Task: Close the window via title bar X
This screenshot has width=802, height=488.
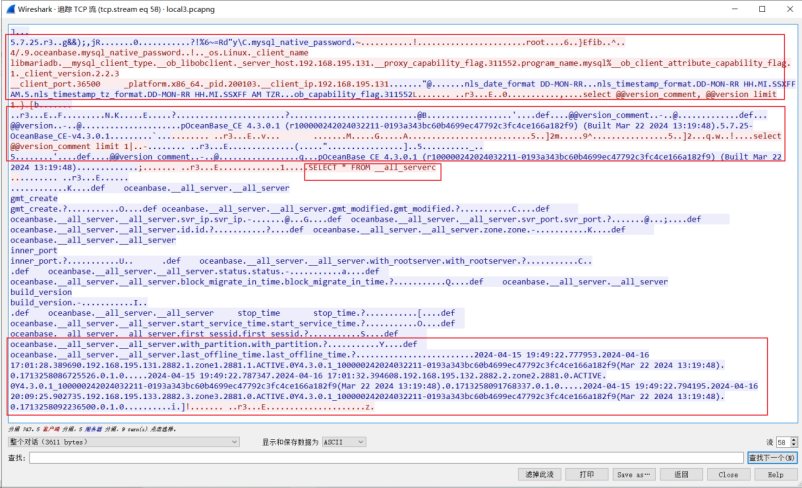Action: [790, 9]
